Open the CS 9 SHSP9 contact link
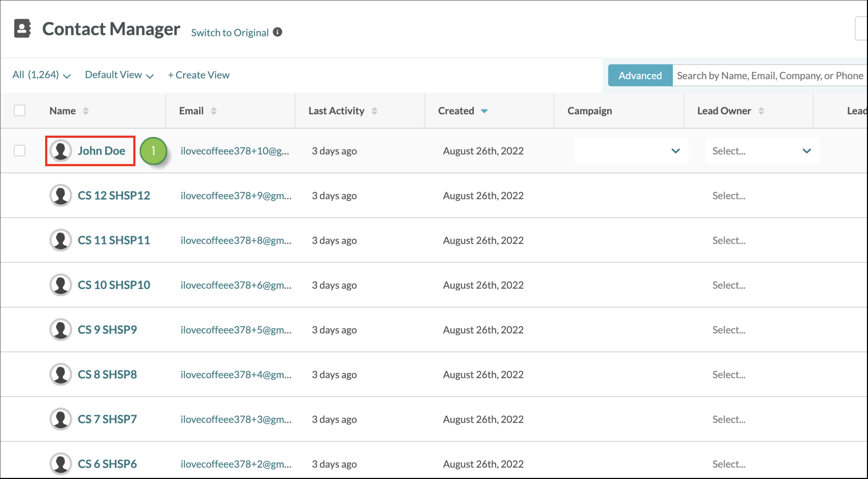This screenshot has width=868, height=479. (x=107, y=330)
